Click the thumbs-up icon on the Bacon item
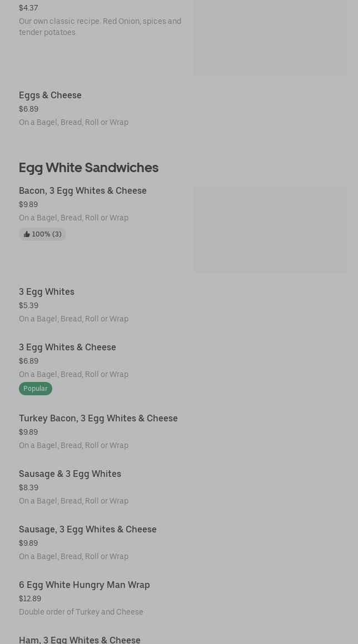 click(27, 234)
